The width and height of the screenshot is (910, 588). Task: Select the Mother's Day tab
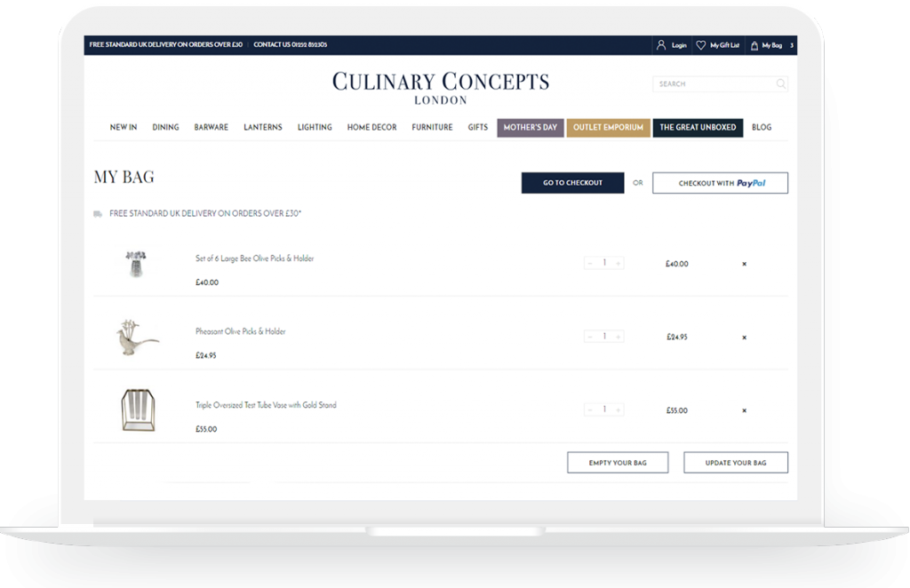(x=530, y=128)
